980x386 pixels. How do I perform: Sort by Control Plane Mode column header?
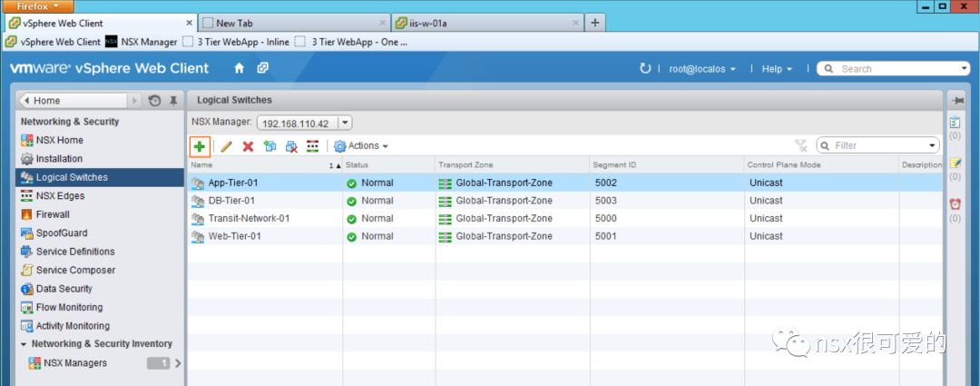[820, 165]
